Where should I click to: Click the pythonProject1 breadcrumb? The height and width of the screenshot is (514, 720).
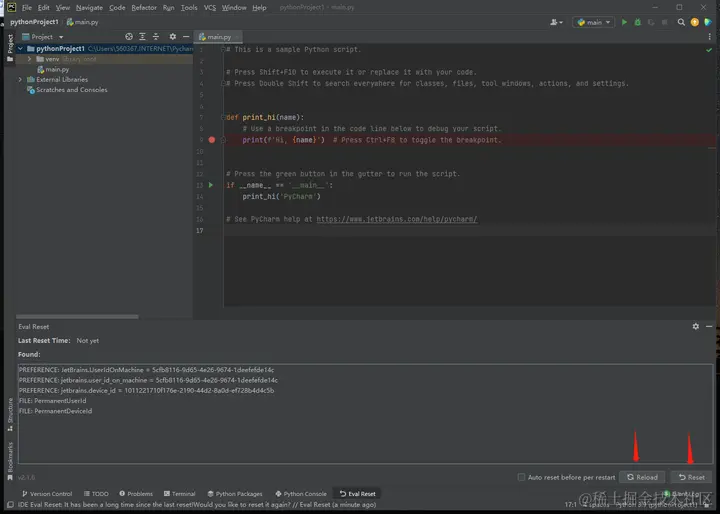34,22
